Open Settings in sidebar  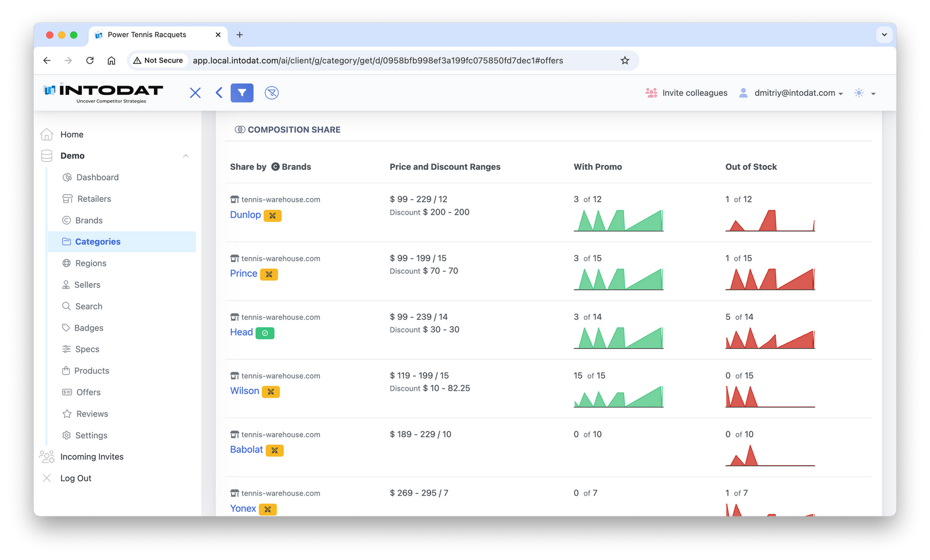click(91, 435)
